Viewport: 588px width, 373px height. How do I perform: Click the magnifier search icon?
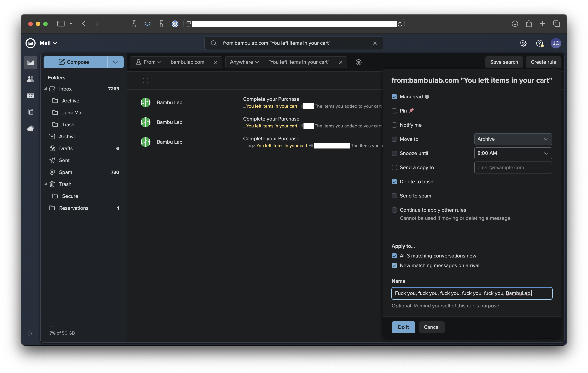pyautogui.click(x=214, y=43)
